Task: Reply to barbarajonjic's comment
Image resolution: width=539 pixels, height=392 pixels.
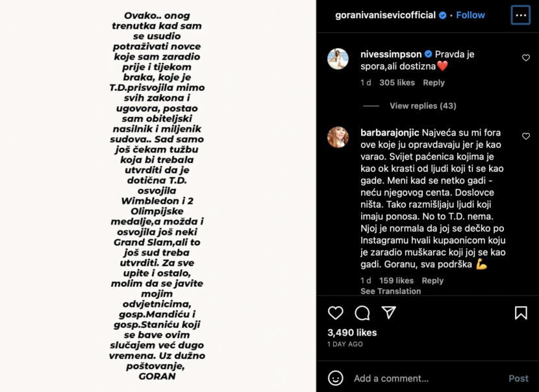Action: (432, 280)
